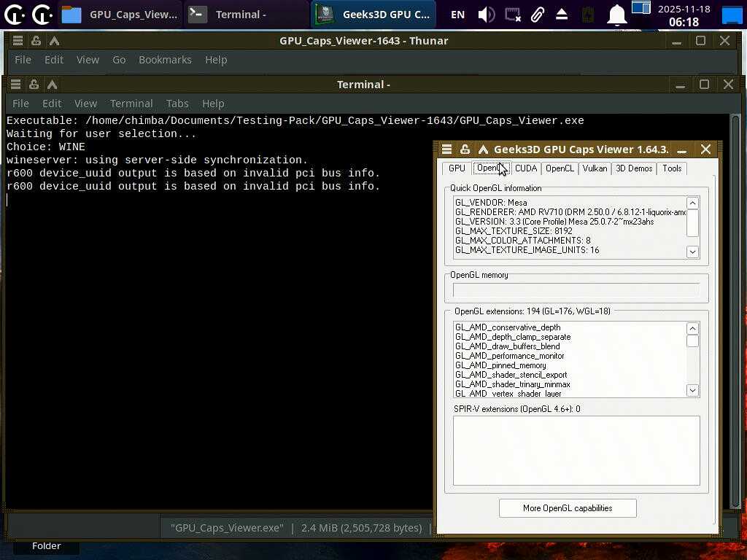This screenshot has height=560, width=747.
Task: Toggle Thunar window stick lock icon
Action: tap(36, 41)
